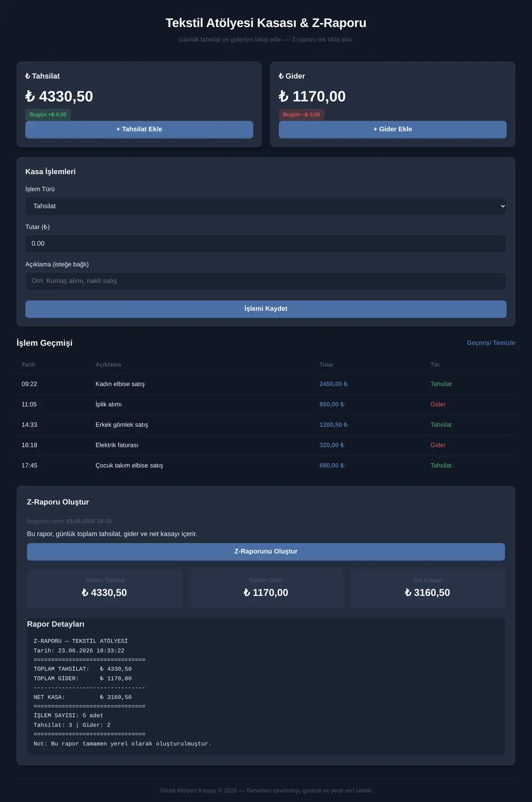532x802 pixels.
Task: Click the 'Tarih: 23.06.2026 18:33:22' report line
Action: (79, 651)
